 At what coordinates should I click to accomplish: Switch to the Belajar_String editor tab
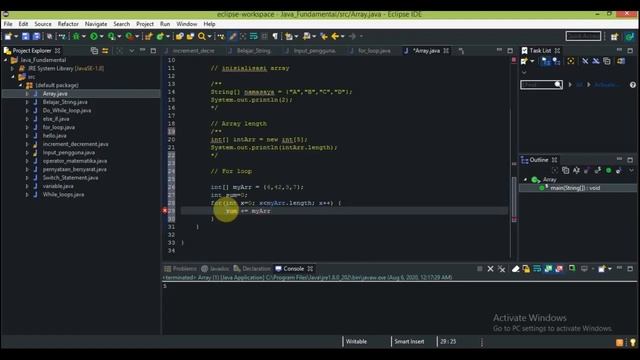point(250,51)
